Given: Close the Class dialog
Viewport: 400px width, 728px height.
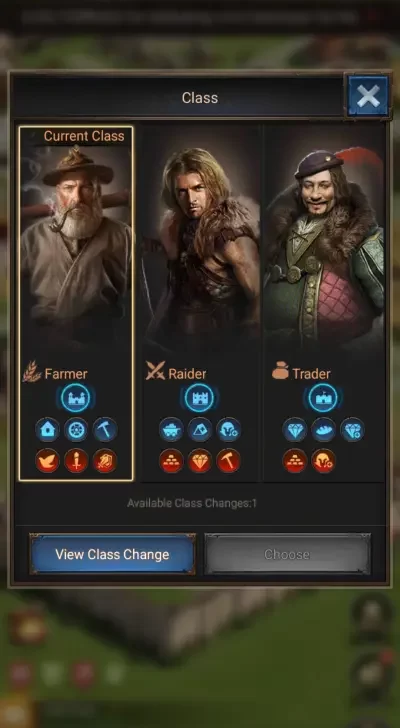Looking at the screenshot, I should 368,97.
